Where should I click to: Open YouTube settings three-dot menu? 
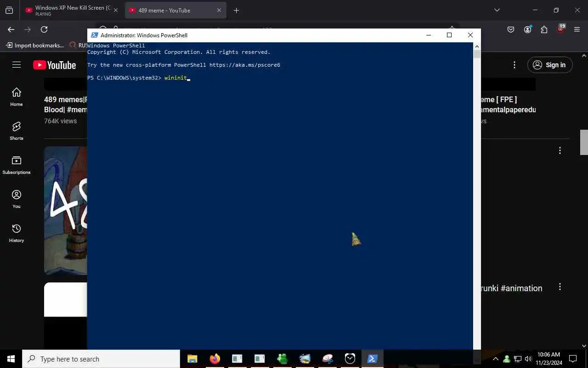[x=514, y=65]
